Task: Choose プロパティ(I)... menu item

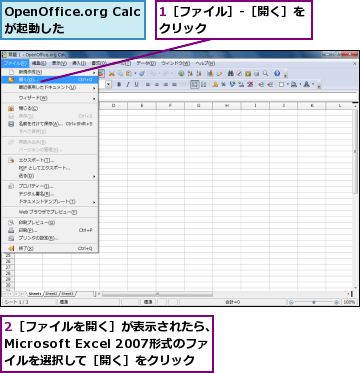Action: click(50, 186)
